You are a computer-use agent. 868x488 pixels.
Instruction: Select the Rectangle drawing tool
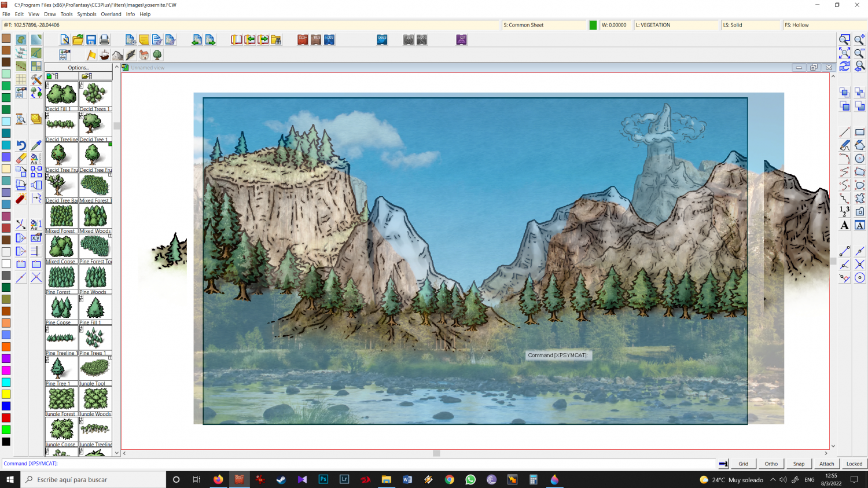[860, 132]
